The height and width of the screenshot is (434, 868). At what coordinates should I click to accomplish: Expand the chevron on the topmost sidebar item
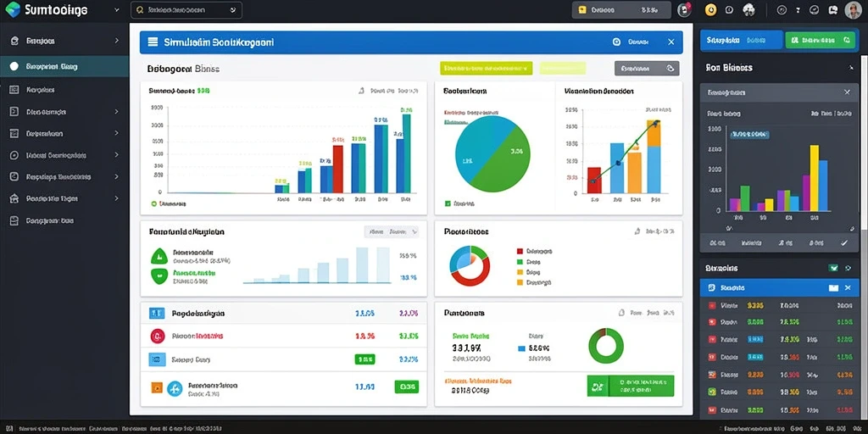coord(116,41)
